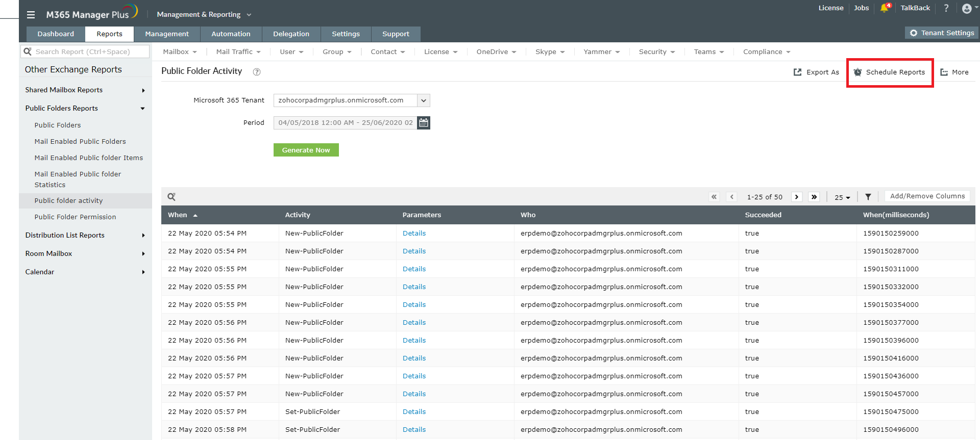Expand Shared Mailbox Reports

coord(85,90)
